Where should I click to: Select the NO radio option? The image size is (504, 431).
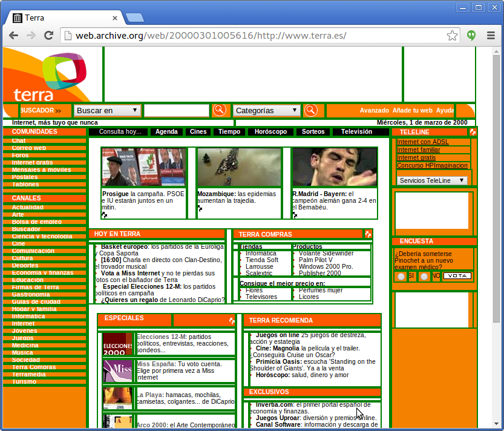pos(424,277)
